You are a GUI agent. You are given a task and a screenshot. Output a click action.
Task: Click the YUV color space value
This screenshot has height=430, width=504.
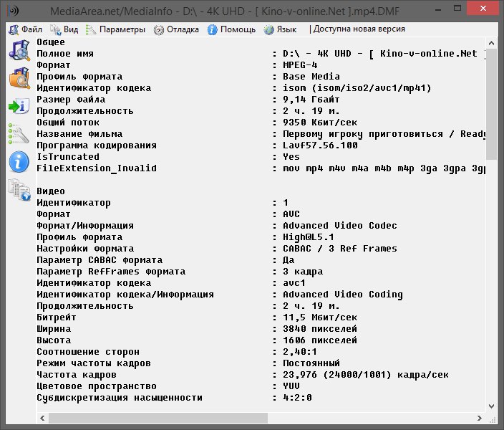tap(291, 386)
